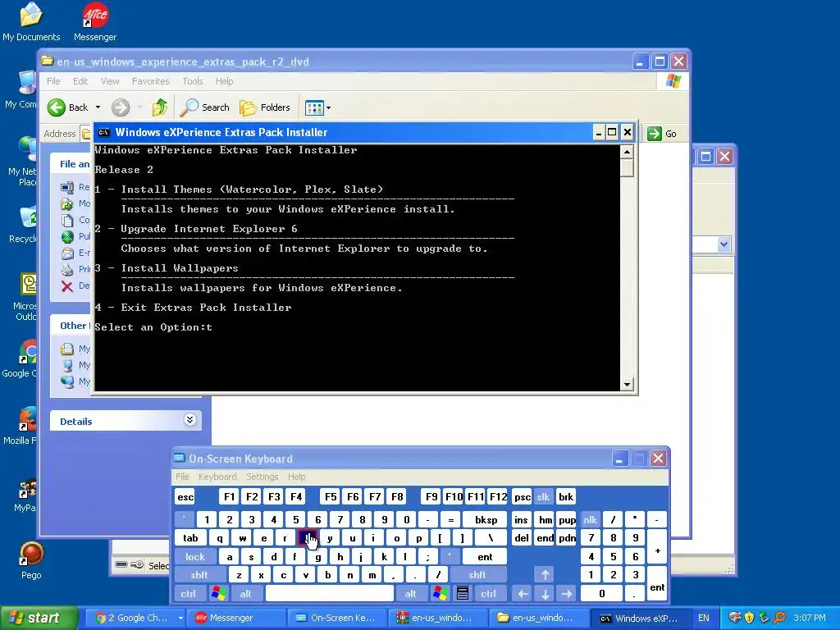Click the Delete this folder red X icon
This screenshot has width=840, height=630.
67,286
